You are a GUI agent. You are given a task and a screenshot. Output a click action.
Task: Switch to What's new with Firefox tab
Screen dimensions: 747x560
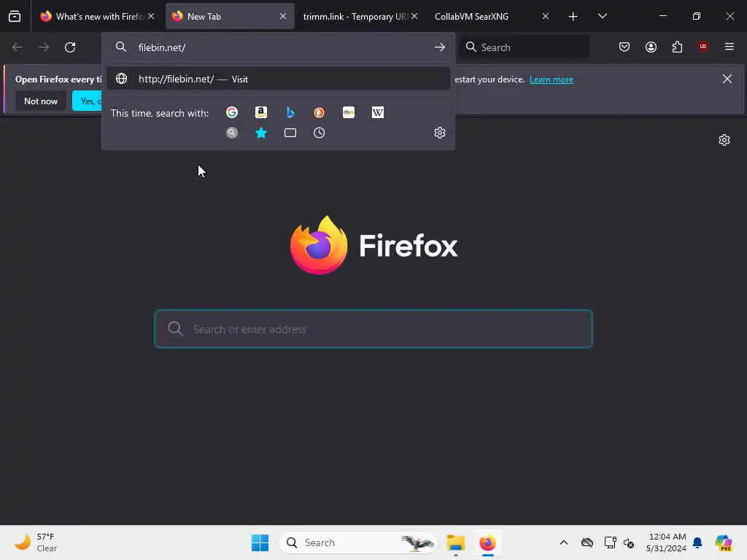[x=98, y=16]
